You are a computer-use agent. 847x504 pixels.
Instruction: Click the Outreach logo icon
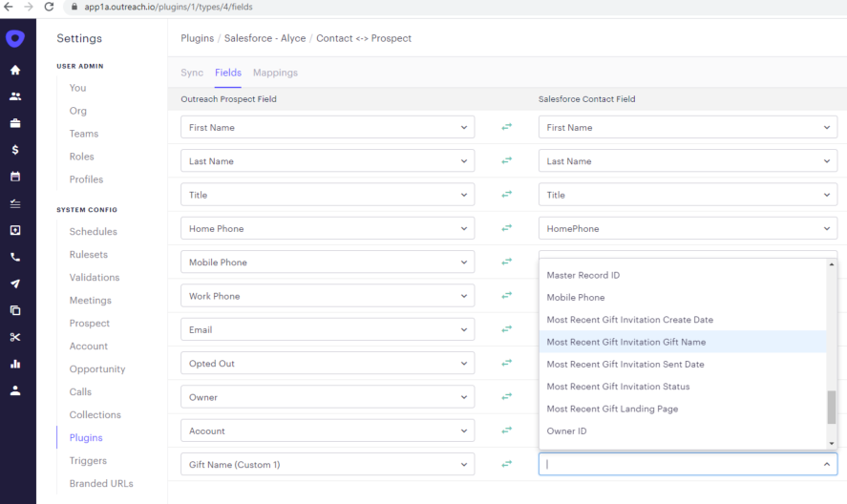[x=15, y=38]
